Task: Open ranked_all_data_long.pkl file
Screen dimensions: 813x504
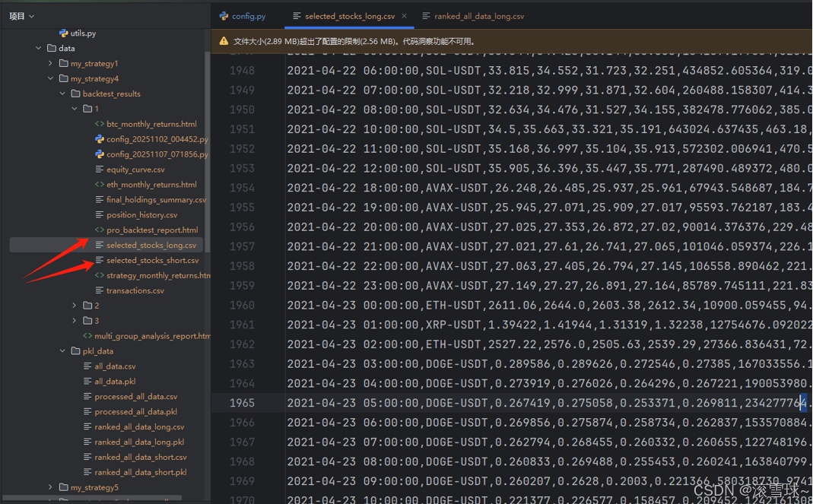Action: coord(139,442)
